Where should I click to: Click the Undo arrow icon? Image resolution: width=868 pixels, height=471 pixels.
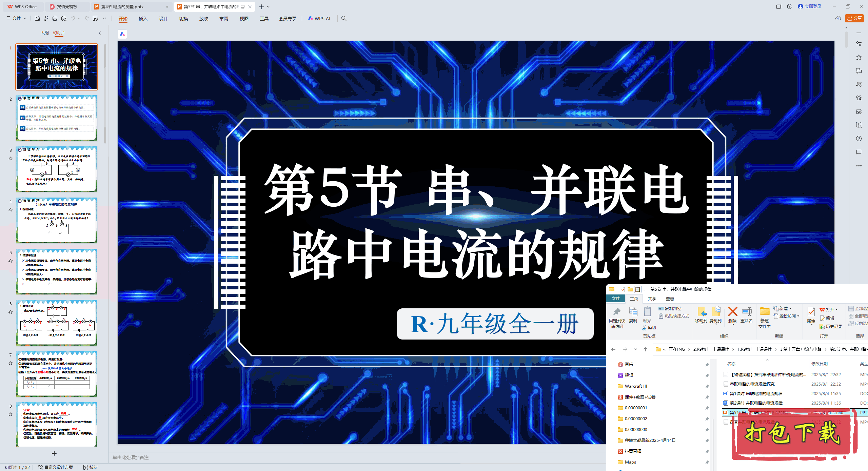(x=73, y=18)
